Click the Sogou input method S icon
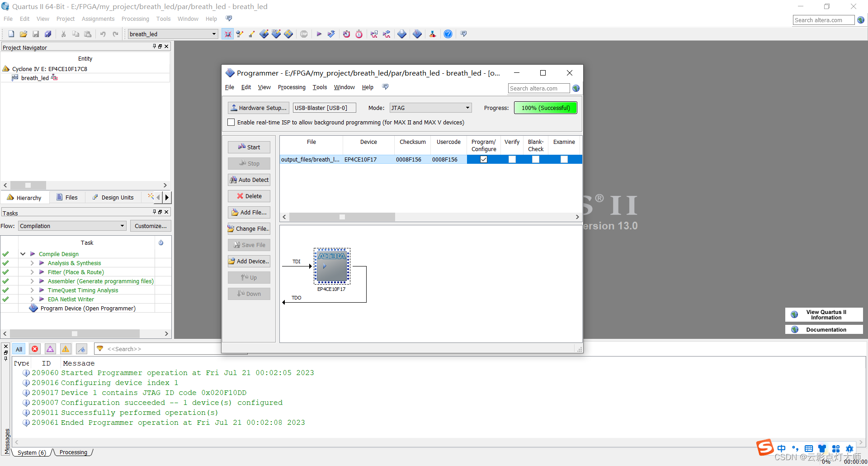The height and width of the screenshot is (466, 868). click(765, 447)
